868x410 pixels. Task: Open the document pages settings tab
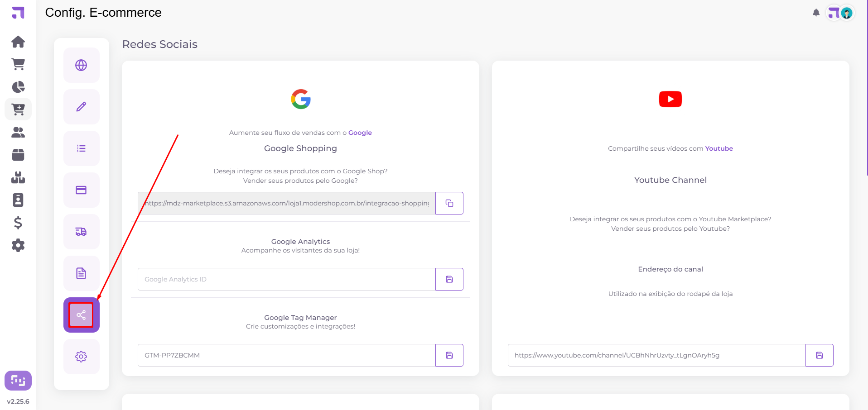[x=81, y=273]
